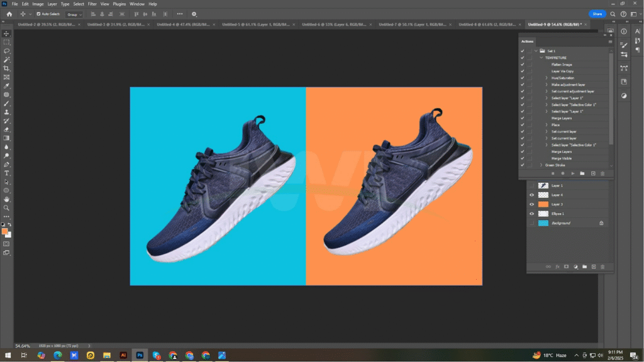Select the Crop tool
644x362 pixels.
[6, 68]
